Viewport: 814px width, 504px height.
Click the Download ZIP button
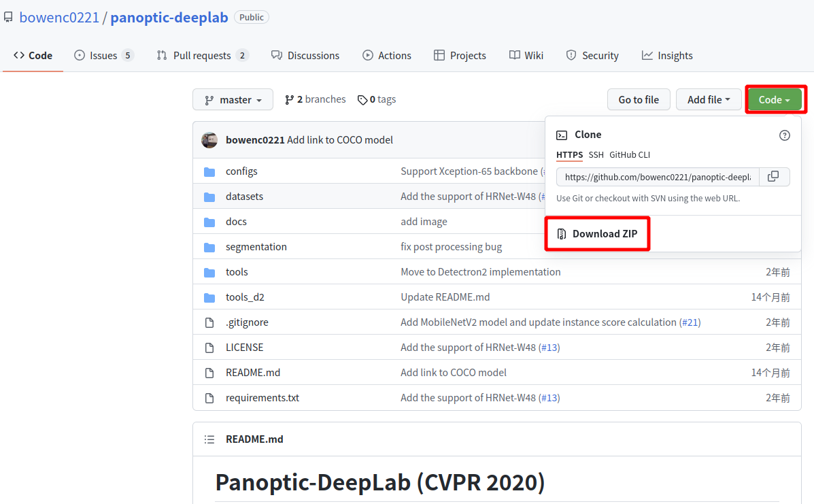coord(597,233)
